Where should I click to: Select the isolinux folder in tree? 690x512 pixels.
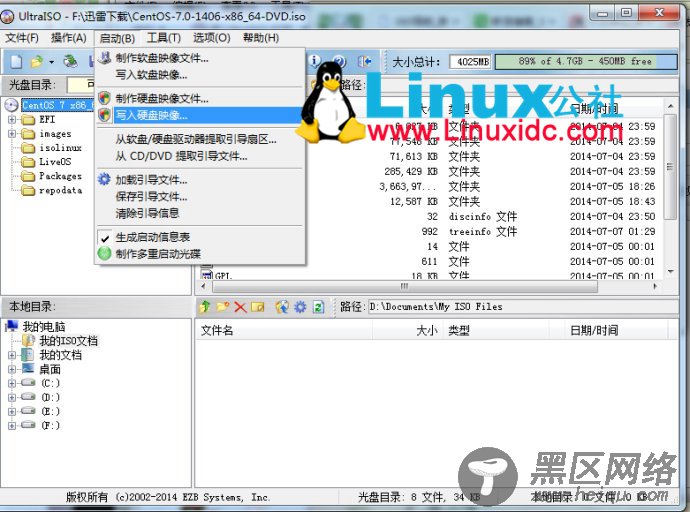click(60, 148)
